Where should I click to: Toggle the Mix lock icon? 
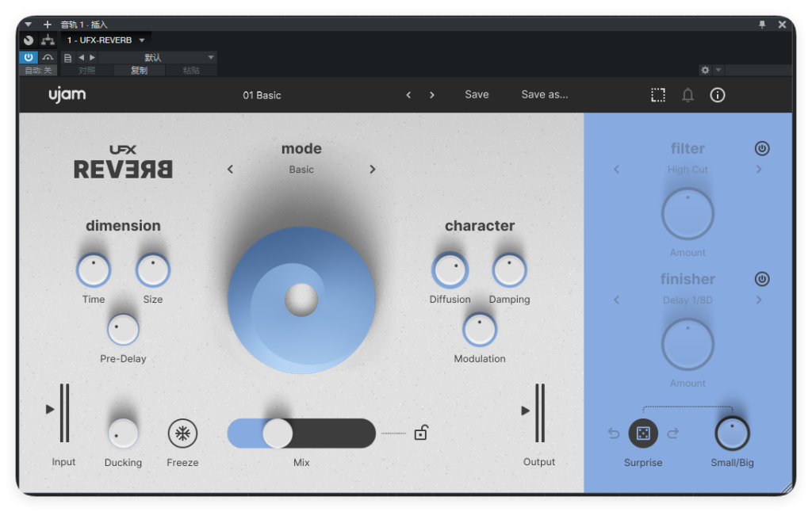[421, 432]
